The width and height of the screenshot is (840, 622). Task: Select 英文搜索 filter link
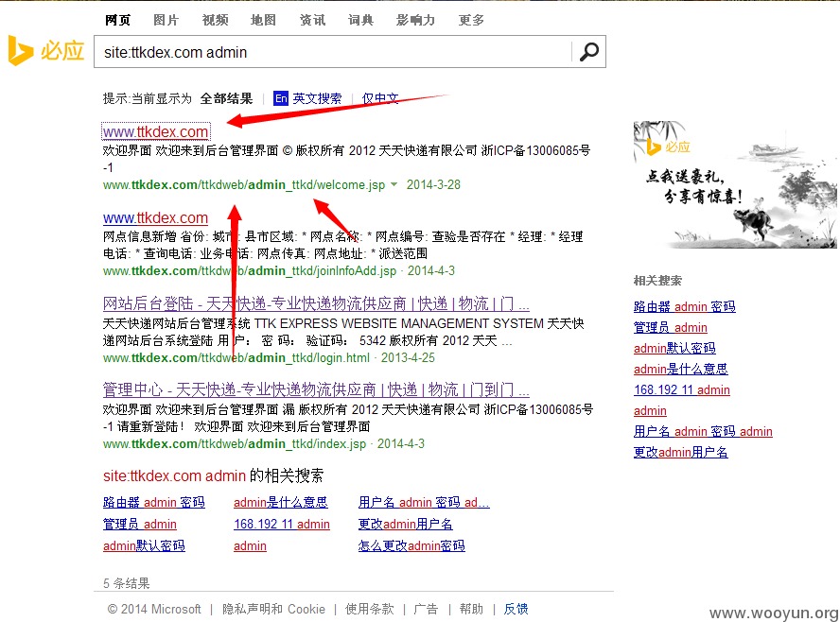click(317, 98)
